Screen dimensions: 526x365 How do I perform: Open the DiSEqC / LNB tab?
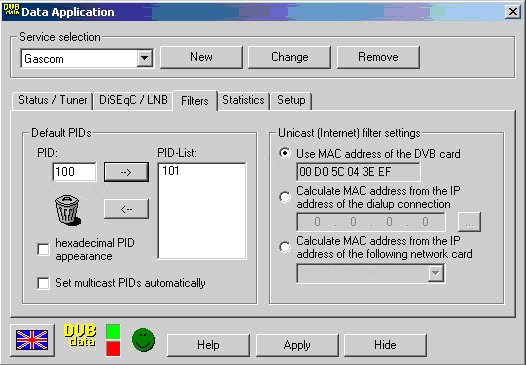tap(133, 100)
